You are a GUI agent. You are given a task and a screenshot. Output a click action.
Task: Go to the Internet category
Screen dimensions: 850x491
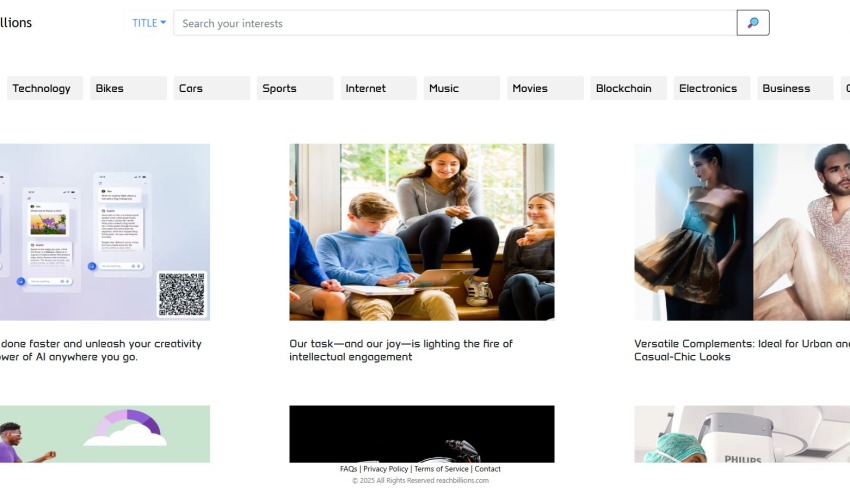pyautogui.click(x=378, y=88)
